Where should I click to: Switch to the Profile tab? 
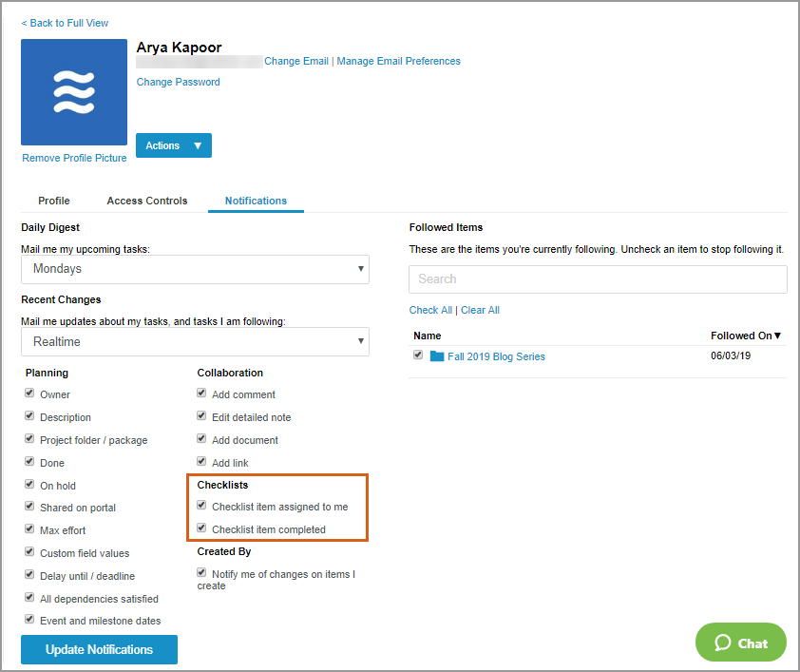tap(54, 201)
